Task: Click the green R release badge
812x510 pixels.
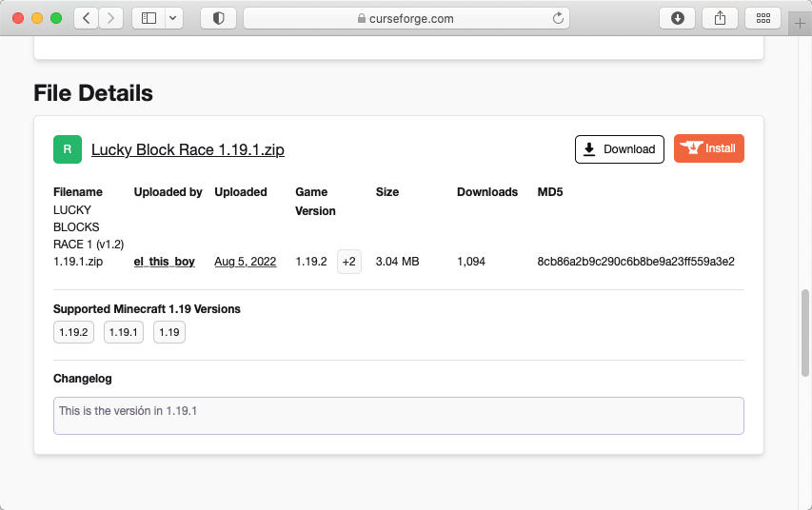Action: tap(68, 149)
